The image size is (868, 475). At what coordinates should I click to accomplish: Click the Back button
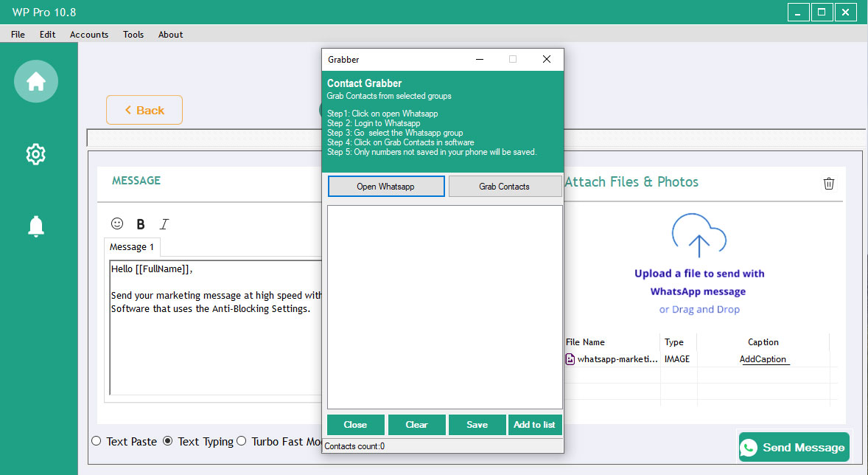(144, 110)
